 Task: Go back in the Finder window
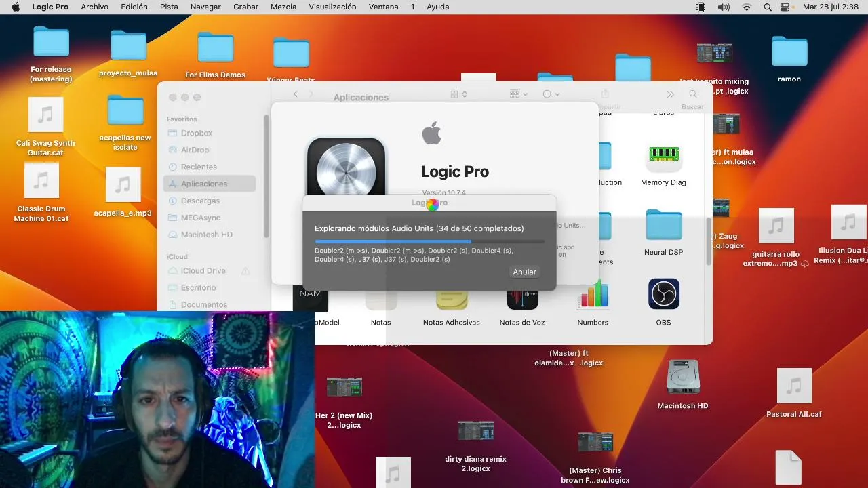pyautogui.click(x=296, y=95)
